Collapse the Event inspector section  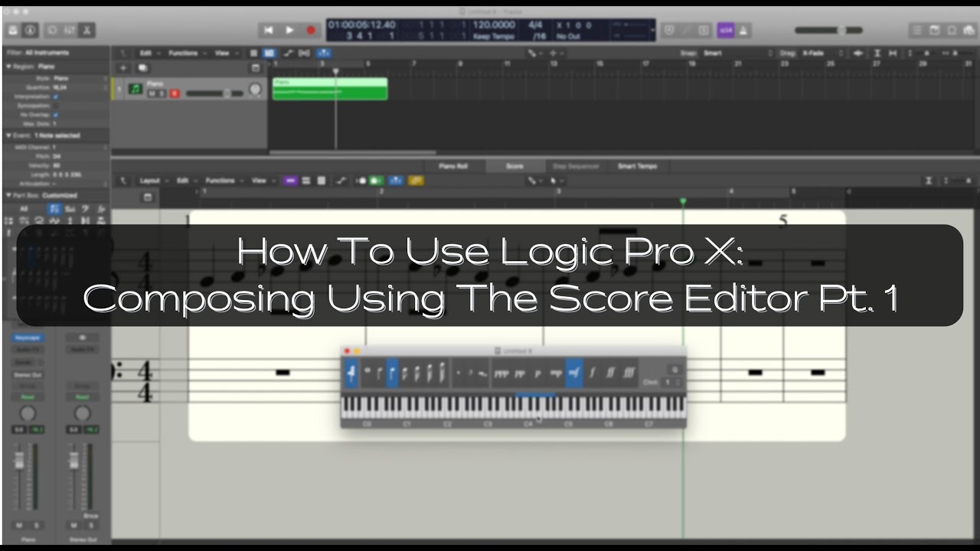point(9,135)
